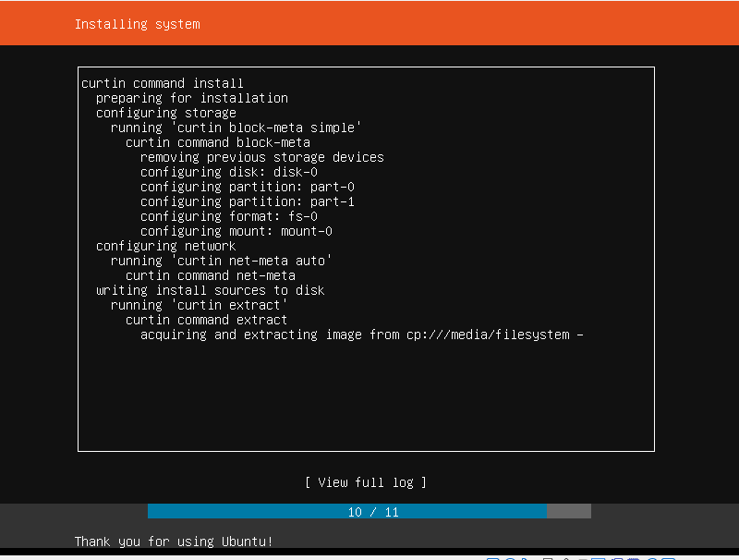
Task: Click 'writing install sources to disk' line
Action: click(x=211, y=290)
